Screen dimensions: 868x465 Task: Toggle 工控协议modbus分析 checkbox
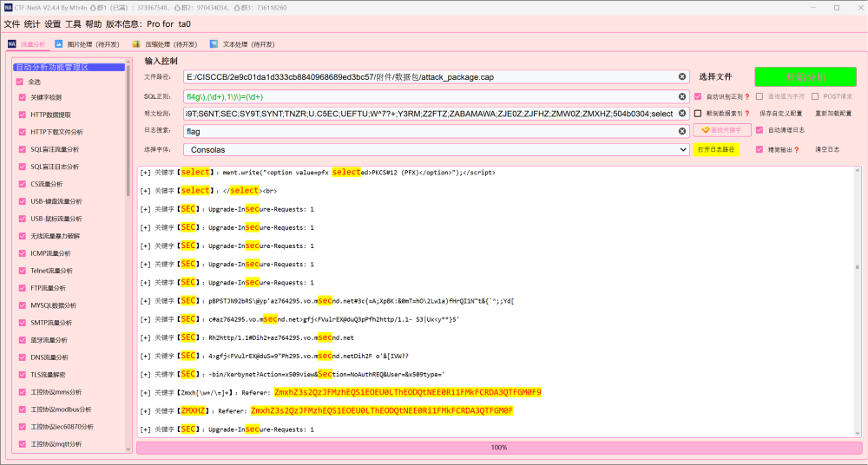[23, 409]
